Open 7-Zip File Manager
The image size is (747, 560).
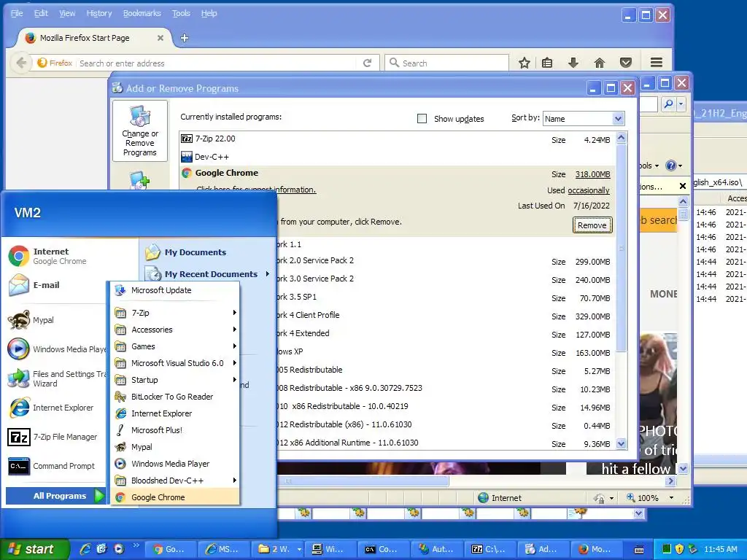click(53, 437)
